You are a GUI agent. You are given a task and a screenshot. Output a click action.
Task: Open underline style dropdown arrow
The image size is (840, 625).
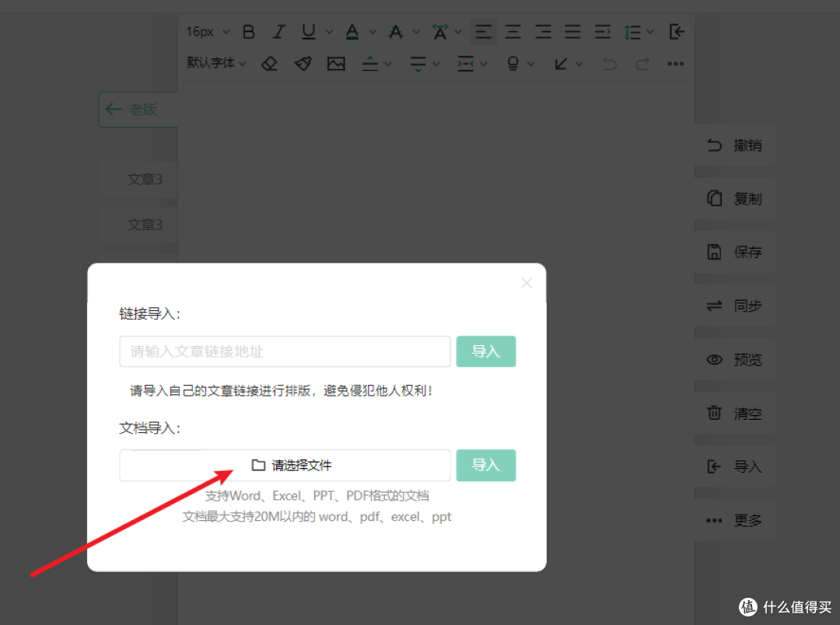coord(330,32)
